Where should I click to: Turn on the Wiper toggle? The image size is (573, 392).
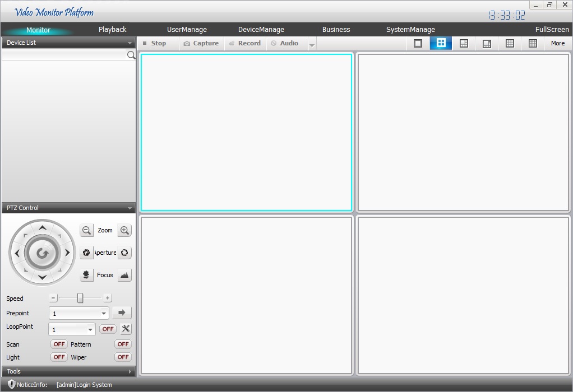coord(123,357)
